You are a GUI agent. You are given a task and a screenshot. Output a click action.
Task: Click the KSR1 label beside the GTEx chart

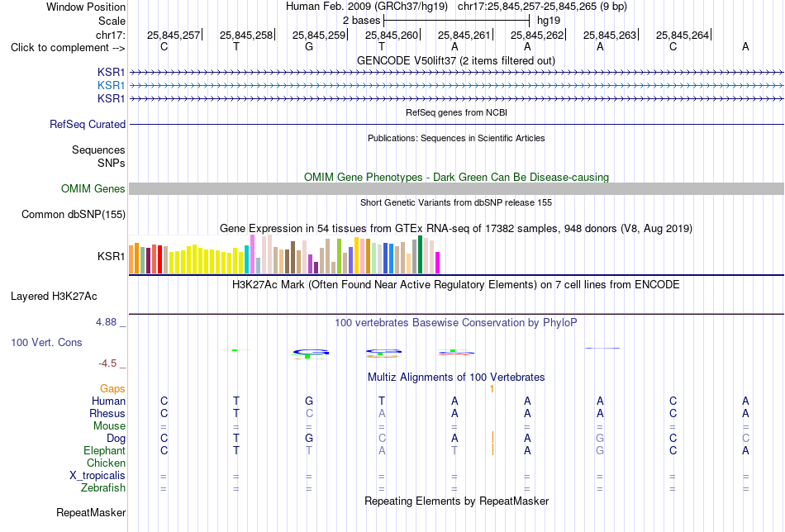click(x=112, y=256)
